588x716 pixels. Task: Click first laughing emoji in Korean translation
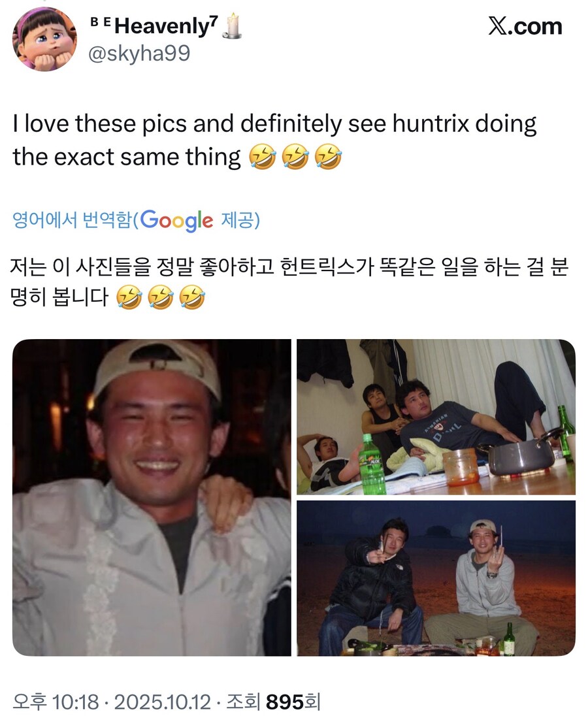[129, 299]
